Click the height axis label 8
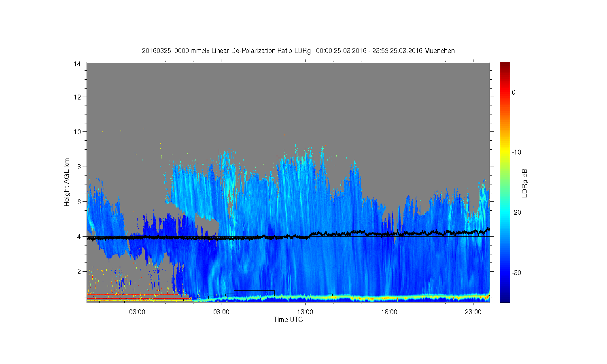Screen dimensions: 607x364 click(x=79, y=167)
